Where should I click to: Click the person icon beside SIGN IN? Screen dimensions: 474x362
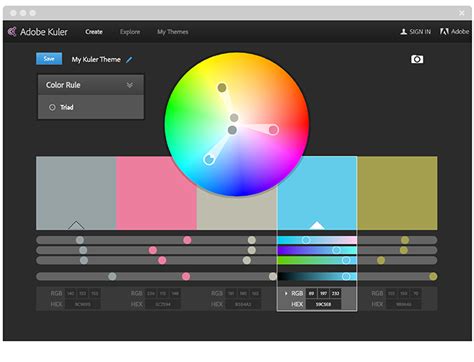[x=403, y=32]
